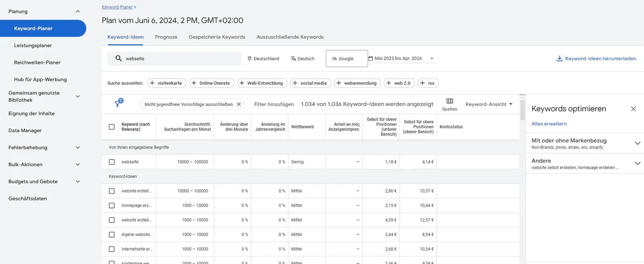Remove the 'Nicht jugendfreie Vorschläge ausschließen' filter chip

239,104
